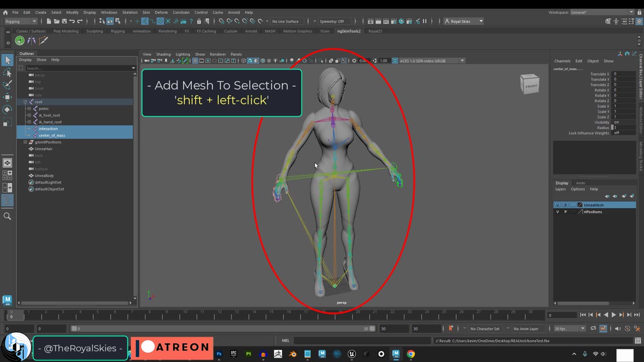644x362 pixels.
Task: Expand the pelvis joint in Outliner
Action: (29, 109)
